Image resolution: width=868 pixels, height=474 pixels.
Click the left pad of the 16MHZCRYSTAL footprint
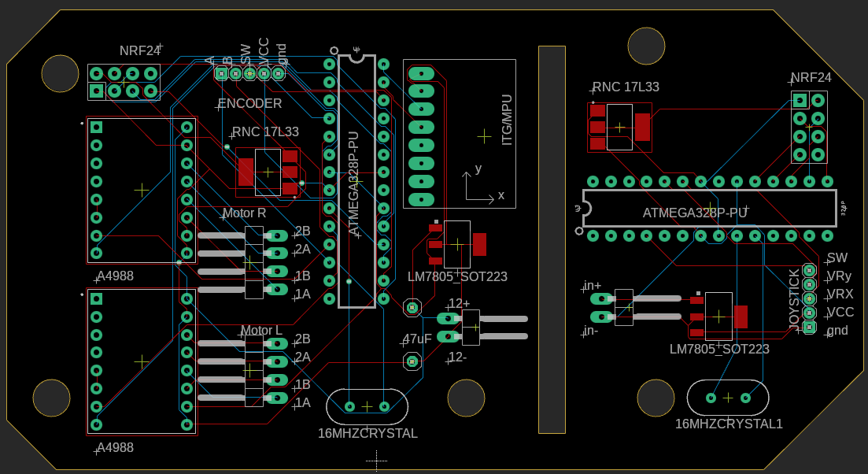click(350, 406)
